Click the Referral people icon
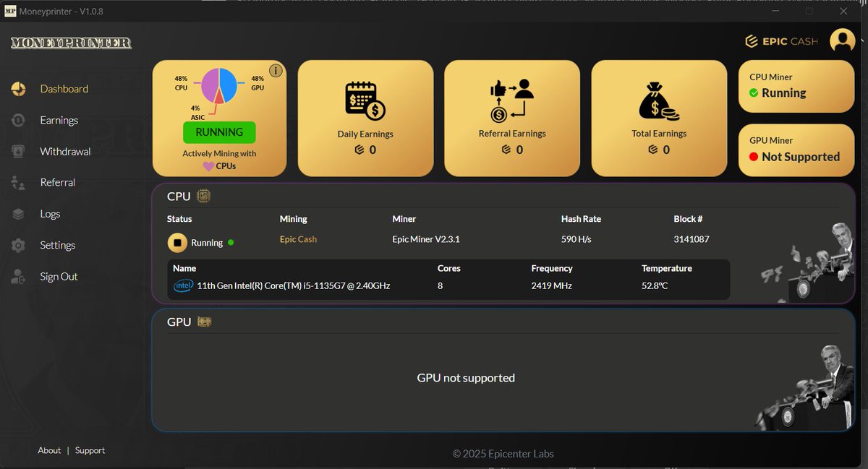Image resolution: width=868 pixels, height=469 pixels. [19, 183]
